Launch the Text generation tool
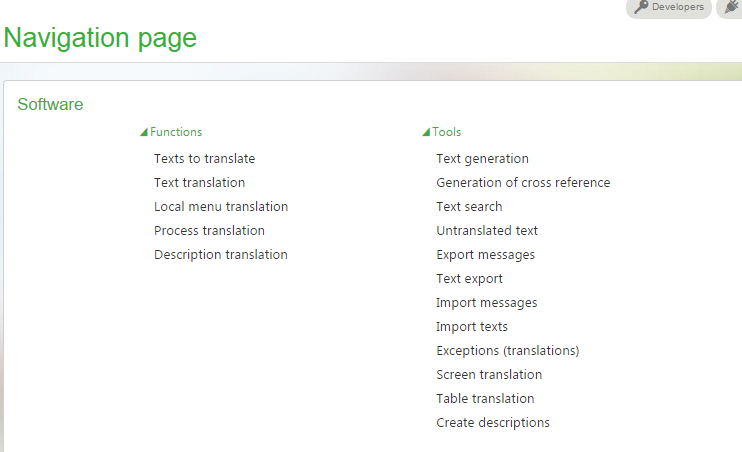 pos(482,159)
